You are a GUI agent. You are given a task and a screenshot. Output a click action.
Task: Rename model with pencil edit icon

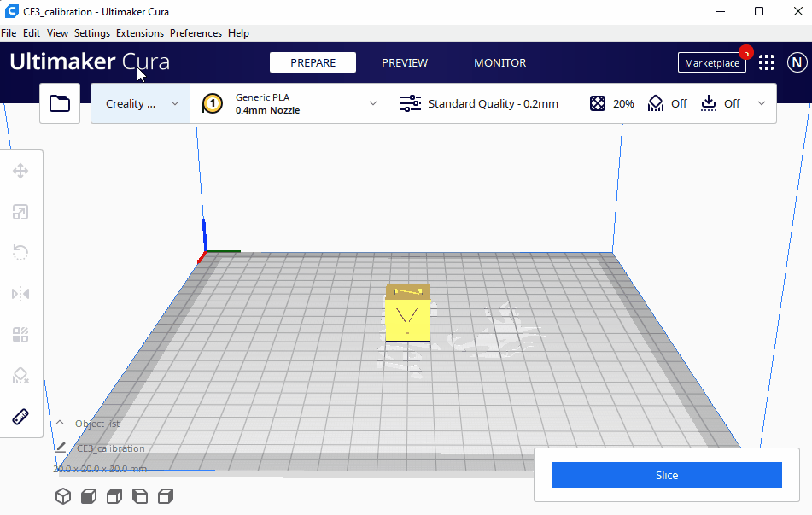pyautogui.click(x=61, y=448)
